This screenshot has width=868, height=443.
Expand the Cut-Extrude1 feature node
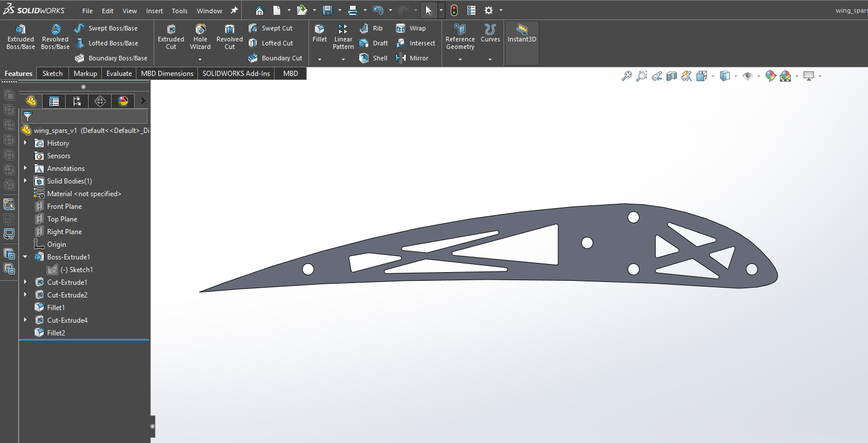click(x=25, y=282)
